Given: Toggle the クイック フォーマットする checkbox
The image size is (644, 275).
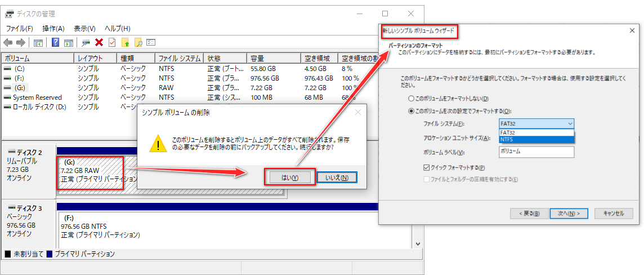Looking at the screenshot, I should coord(426,167).
